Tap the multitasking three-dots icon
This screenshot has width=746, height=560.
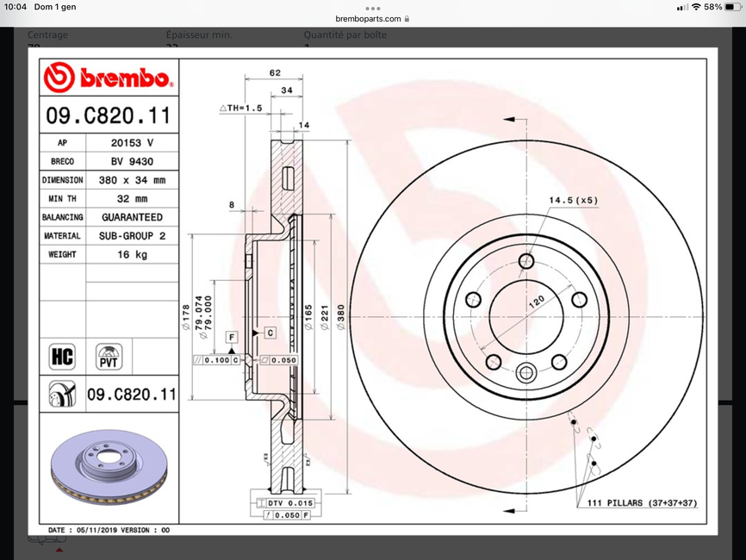pos(372,9)
